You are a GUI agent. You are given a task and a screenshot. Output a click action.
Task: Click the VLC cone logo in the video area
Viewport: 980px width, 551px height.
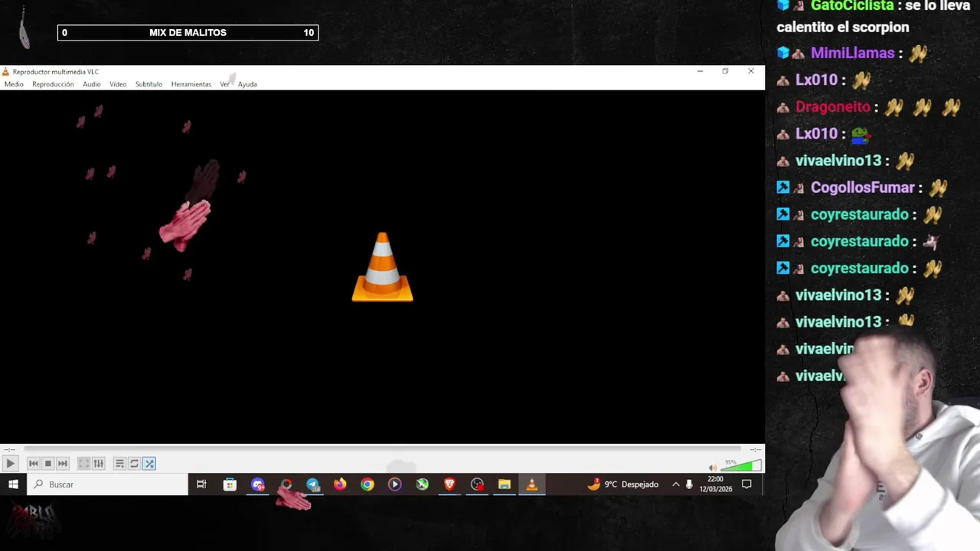[382, 266]
